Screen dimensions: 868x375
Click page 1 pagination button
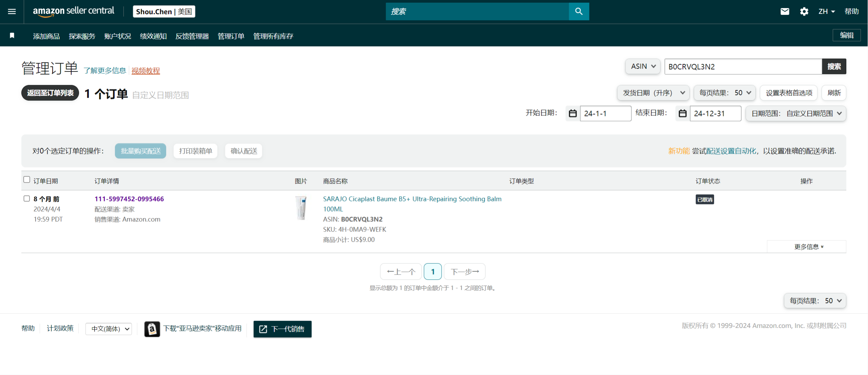(433, 272)
